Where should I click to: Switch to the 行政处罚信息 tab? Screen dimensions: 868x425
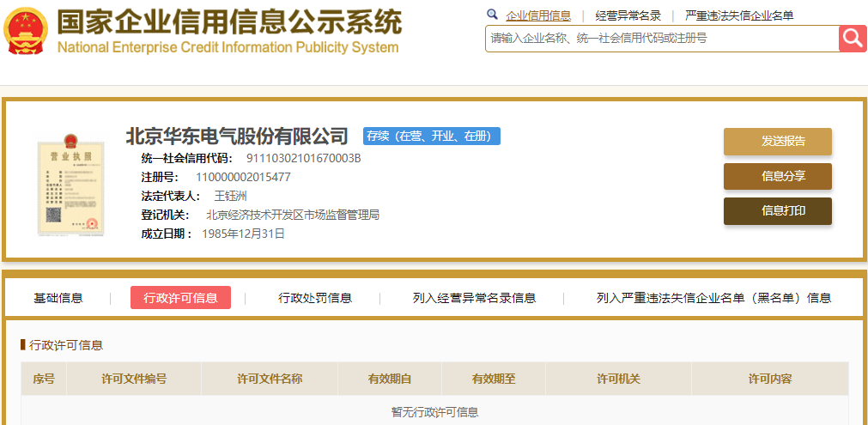coord(315,298)
